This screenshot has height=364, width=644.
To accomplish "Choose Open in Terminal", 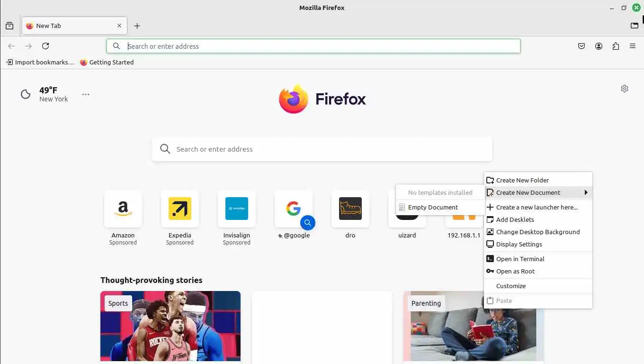I will (x=538, y=259).
